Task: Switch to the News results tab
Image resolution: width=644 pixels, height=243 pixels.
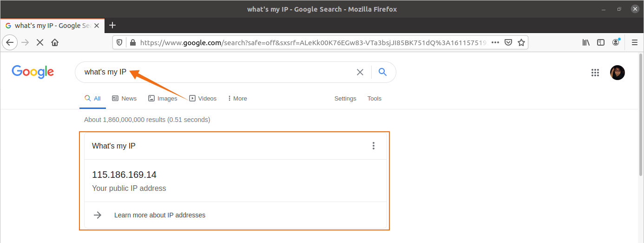Action: [124, 99]
